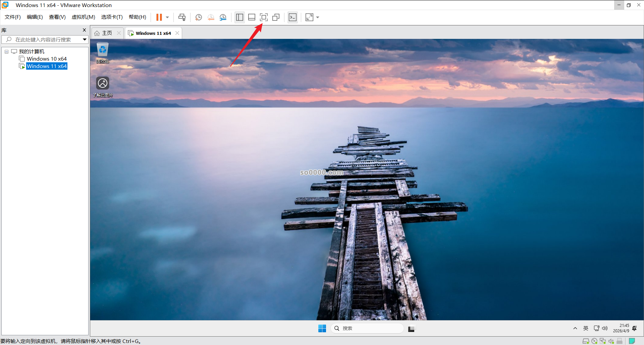Viewport: 644px width, 345px height.
Task: Toggle the thumbnail bar view button
Action: (x=252, y=17)
